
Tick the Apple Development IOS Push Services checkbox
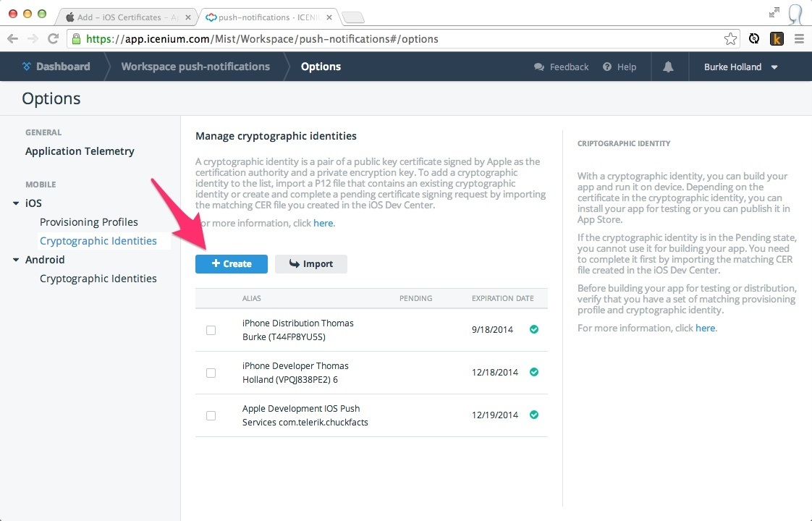coord(211,415)
